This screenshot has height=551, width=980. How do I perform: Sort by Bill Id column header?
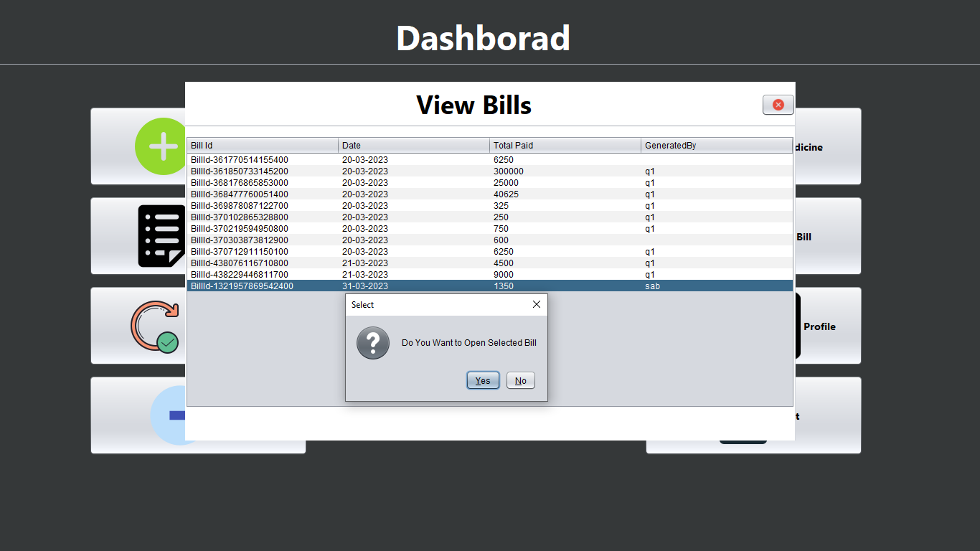(263, 146)
